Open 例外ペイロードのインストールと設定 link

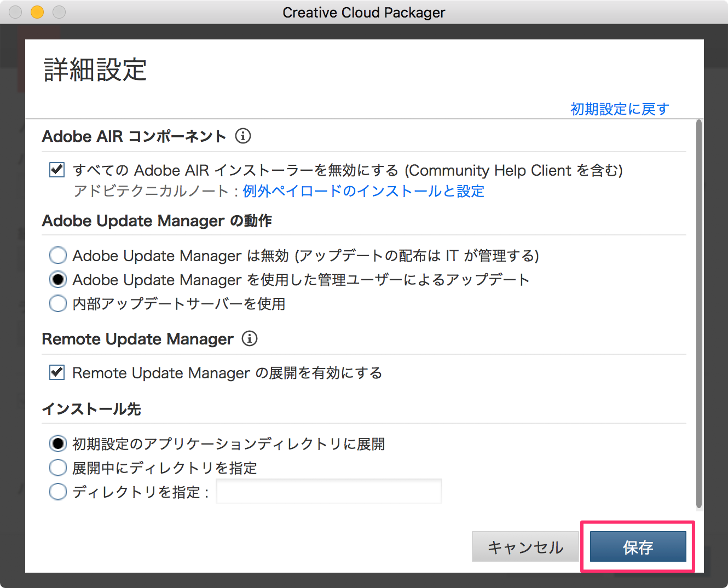click(x=363, y=191)
